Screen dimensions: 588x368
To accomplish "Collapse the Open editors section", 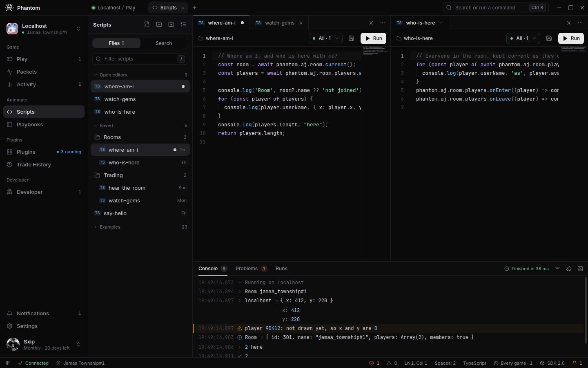I will pyautogui.click(x=140, y=75).
